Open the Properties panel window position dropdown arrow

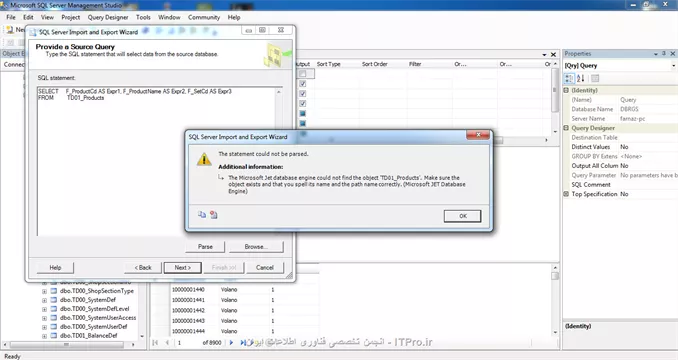(656, 54)
